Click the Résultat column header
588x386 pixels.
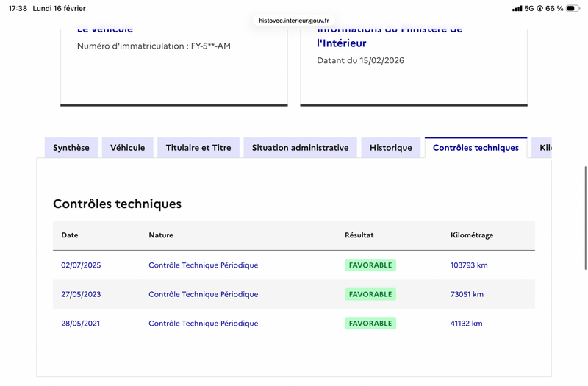(x=359, y=235)
